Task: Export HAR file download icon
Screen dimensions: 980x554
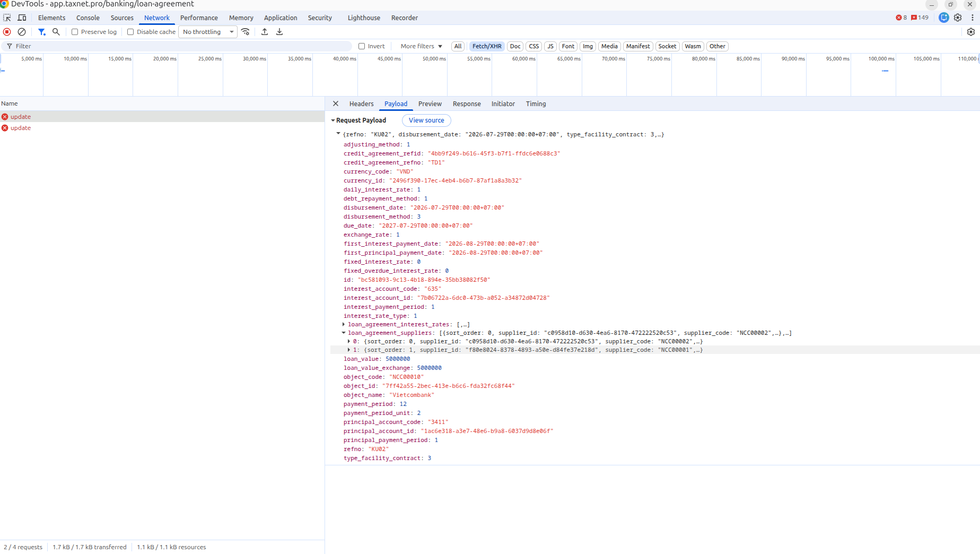Action: (279, 32)
